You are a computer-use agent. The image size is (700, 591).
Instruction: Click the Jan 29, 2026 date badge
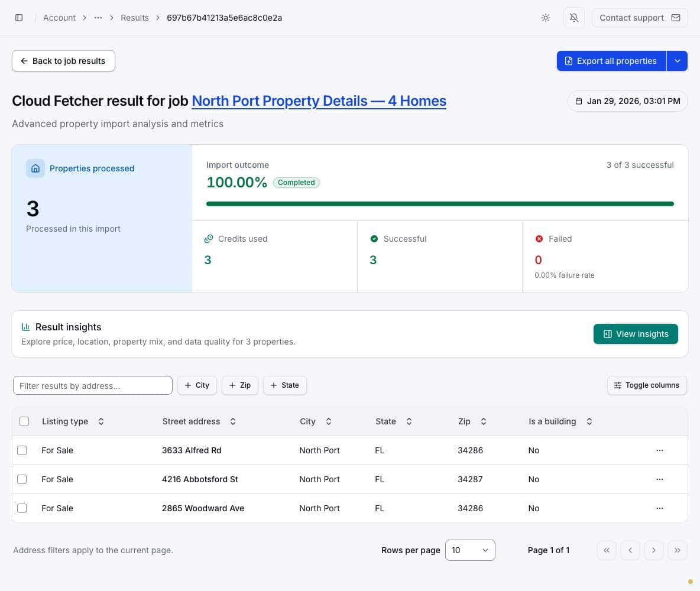point(628,101)
